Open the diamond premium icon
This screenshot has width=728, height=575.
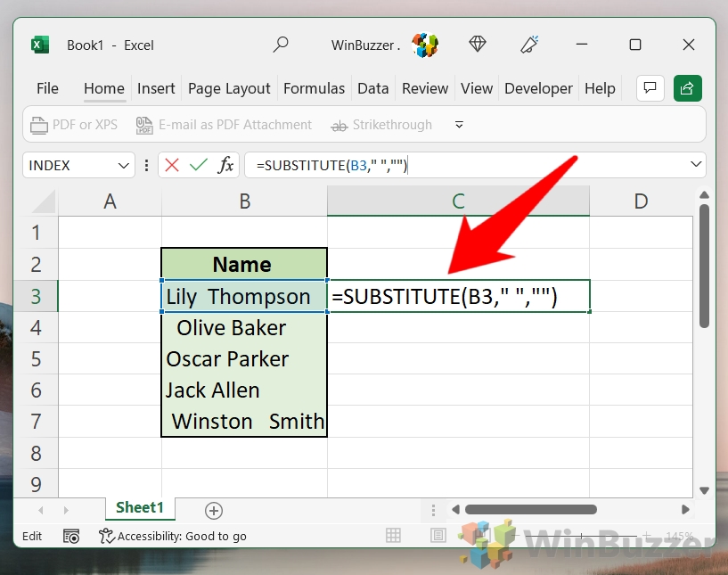click(478, 45)
